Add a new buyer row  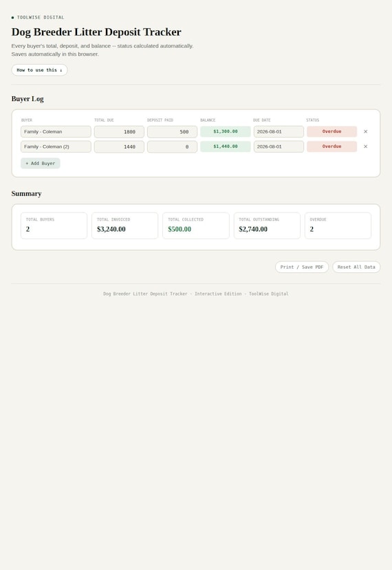(41, 163)
